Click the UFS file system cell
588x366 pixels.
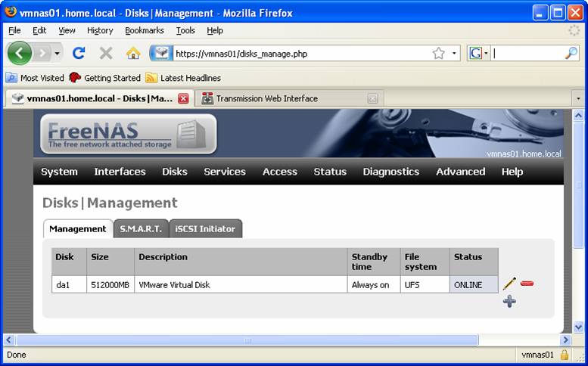425,284
